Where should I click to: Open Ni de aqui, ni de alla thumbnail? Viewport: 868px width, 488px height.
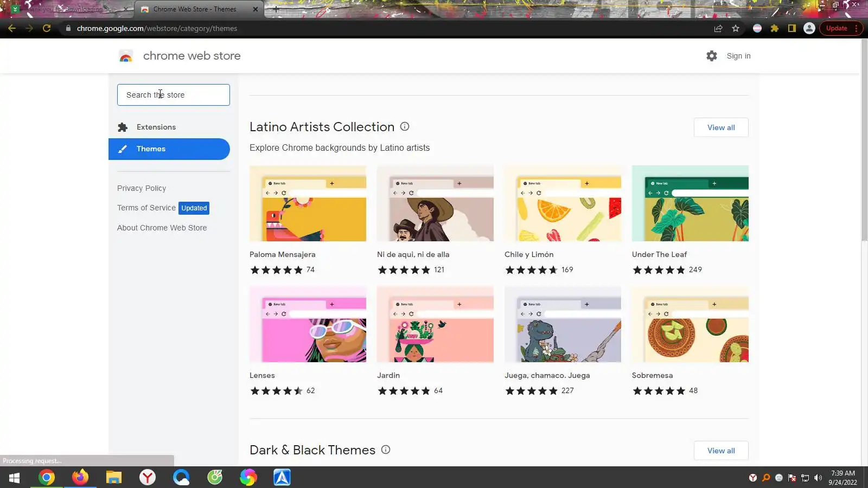tap(435, 203)
